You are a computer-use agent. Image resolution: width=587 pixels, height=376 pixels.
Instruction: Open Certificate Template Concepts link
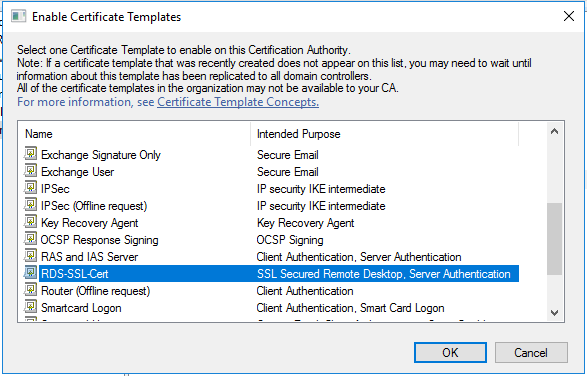[x=238, y=102]
